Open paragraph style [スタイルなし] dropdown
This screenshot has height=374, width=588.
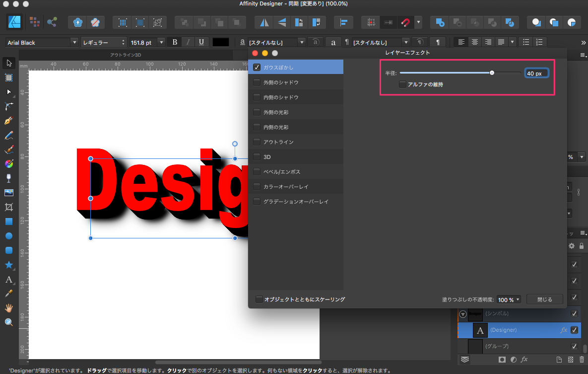pyautogui.click(x=406, y=42)
